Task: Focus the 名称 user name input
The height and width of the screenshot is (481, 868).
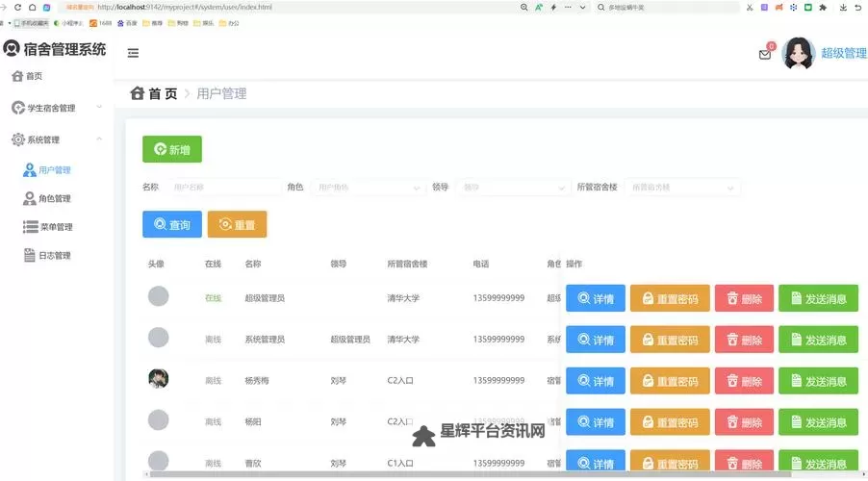Action: [x=224, y=187]
